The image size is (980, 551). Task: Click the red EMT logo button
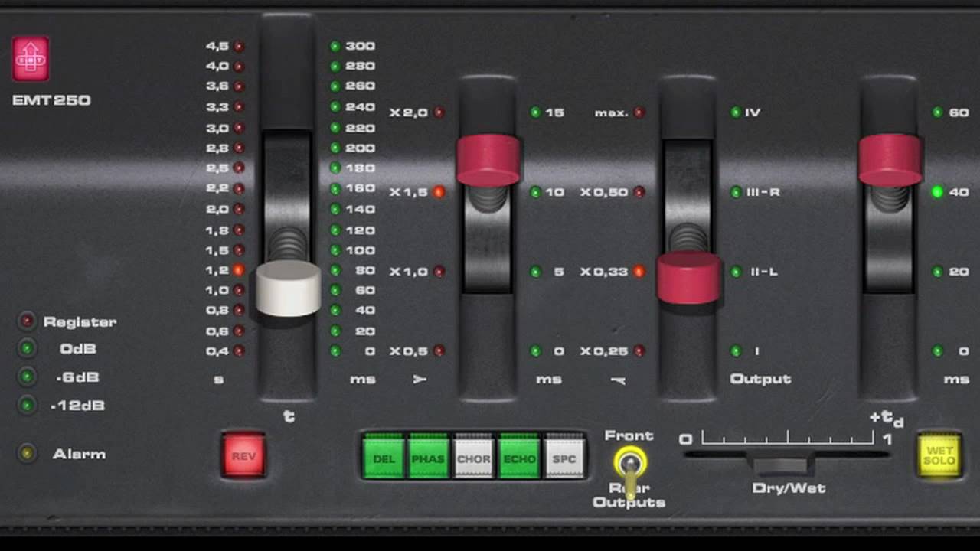pos(31,59)
